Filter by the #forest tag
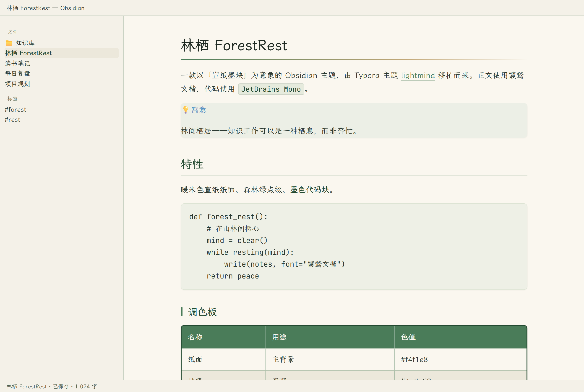 (16, 109)
